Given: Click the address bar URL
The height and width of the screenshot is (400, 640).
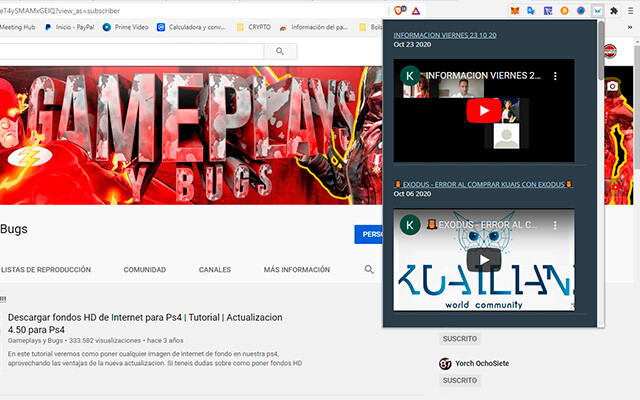Looking at the screenshot, I should (60, 11).
